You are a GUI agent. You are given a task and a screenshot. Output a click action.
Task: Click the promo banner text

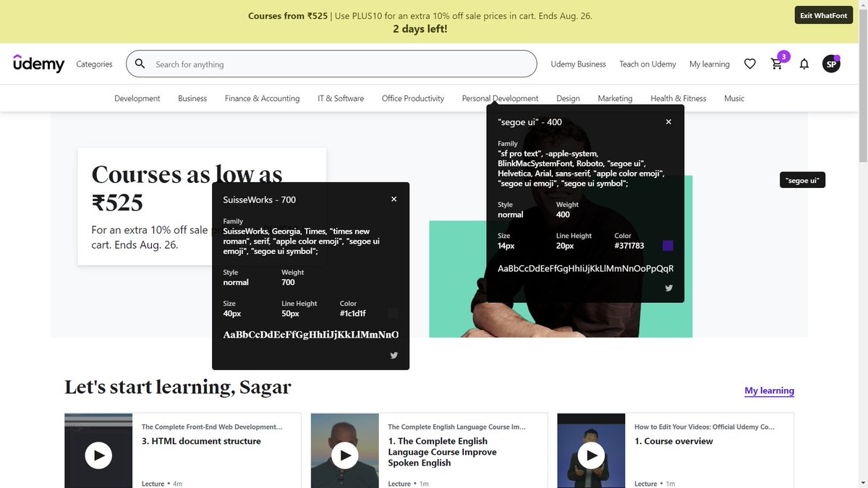420,22
